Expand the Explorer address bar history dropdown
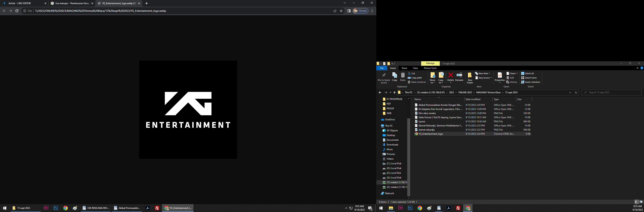This screenshot has height=212, width=644. [x=570, y=93]
